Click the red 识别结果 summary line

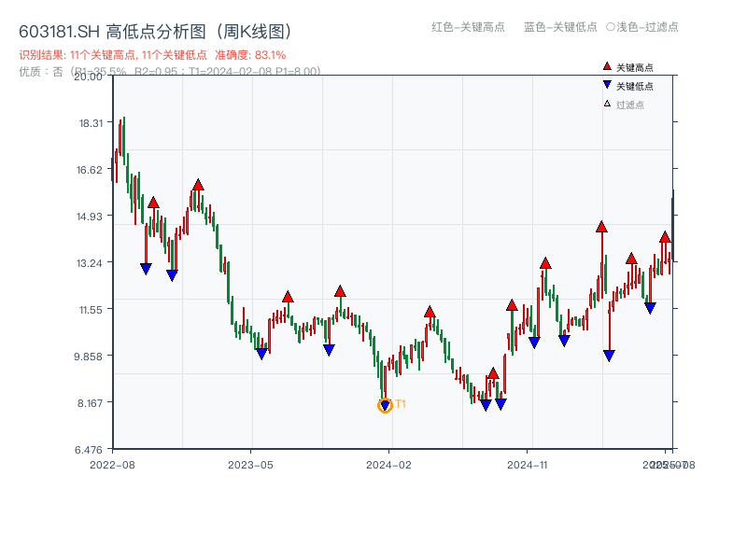click(x=152, y=55)
